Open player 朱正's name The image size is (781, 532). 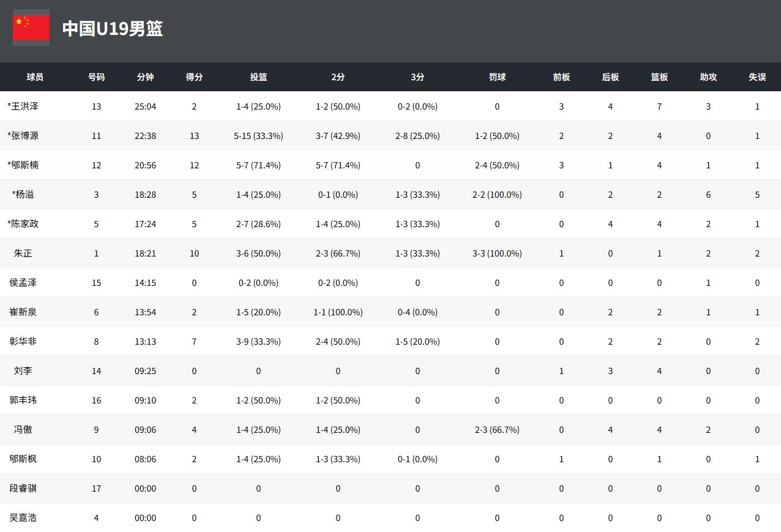coord(23,253)
